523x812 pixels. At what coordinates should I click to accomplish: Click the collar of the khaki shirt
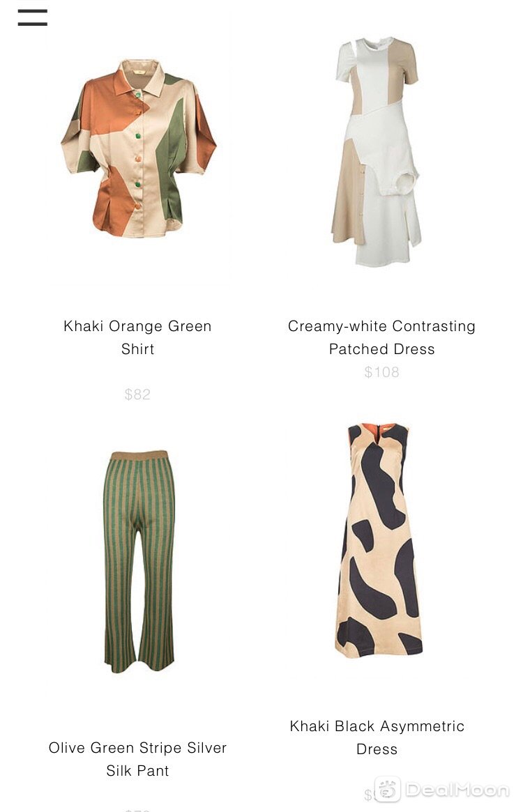pyautogui.click(x=139, y=72)
